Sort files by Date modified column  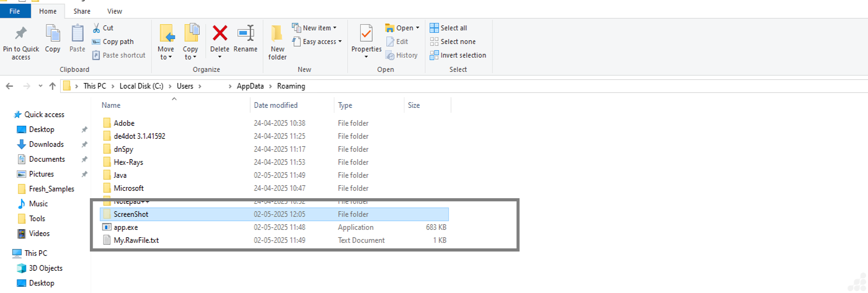[276, 105]
